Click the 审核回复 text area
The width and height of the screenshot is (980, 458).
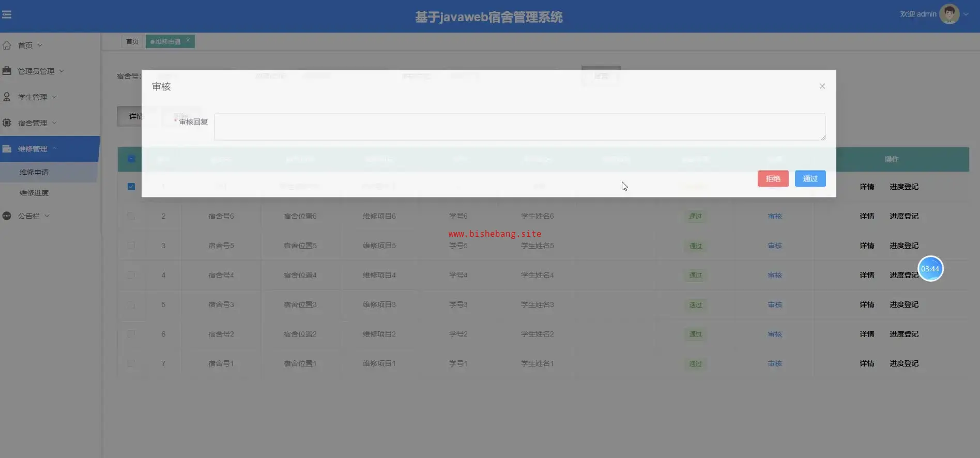(x=519, y=127)
